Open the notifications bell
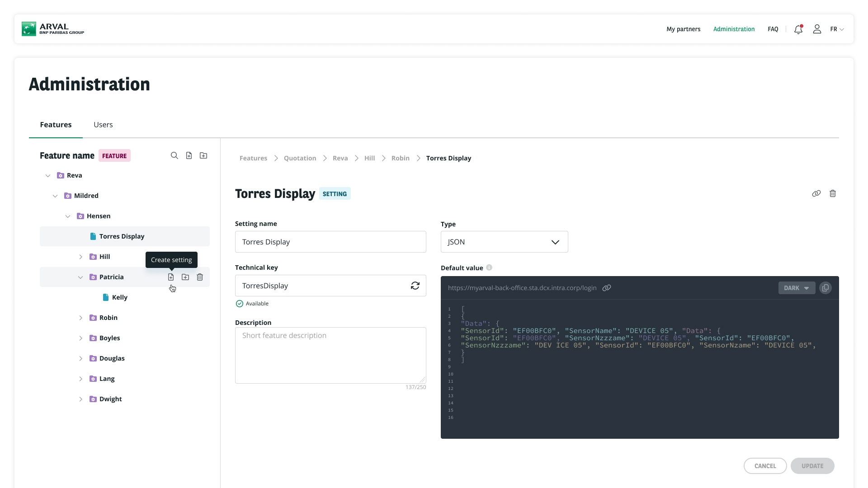Image resolution: width=868 pixels, height=488 pixels. [x=798, y=29]
